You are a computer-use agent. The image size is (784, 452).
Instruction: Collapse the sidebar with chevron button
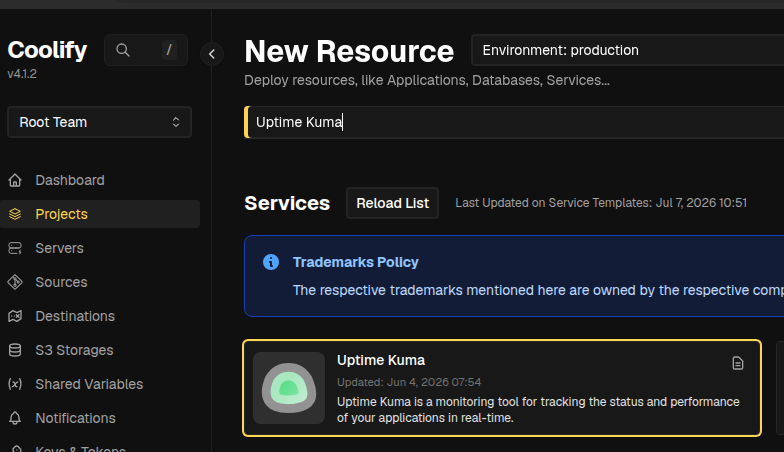[x=212, y=54]
